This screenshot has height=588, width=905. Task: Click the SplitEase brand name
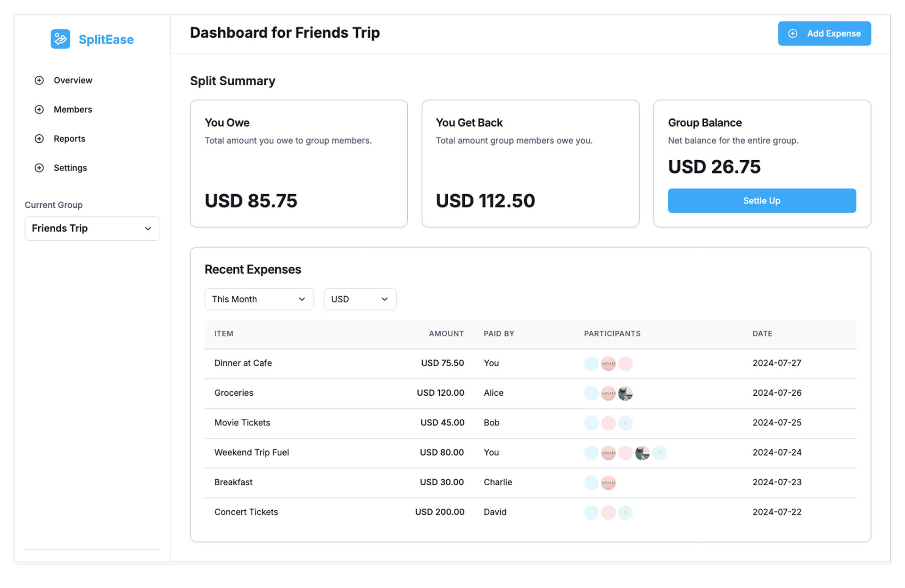(106, 40)
